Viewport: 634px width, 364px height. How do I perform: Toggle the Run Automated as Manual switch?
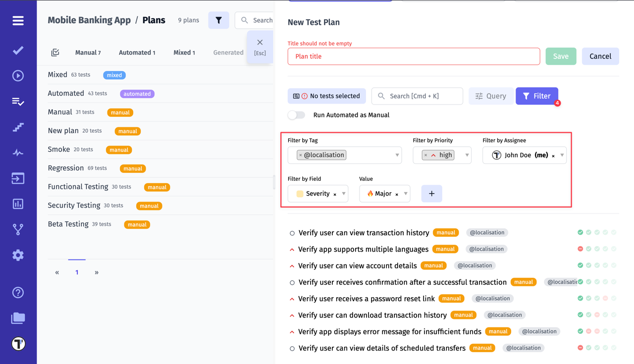(296, 114)
